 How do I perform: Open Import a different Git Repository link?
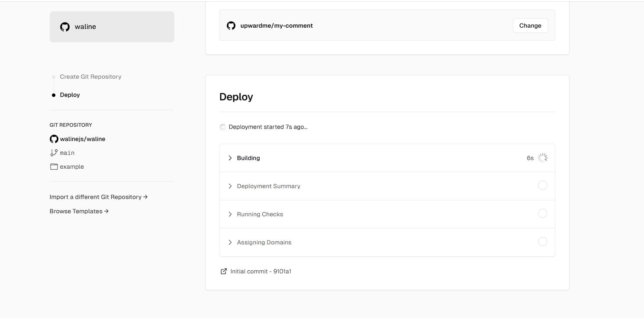[99, 197]
